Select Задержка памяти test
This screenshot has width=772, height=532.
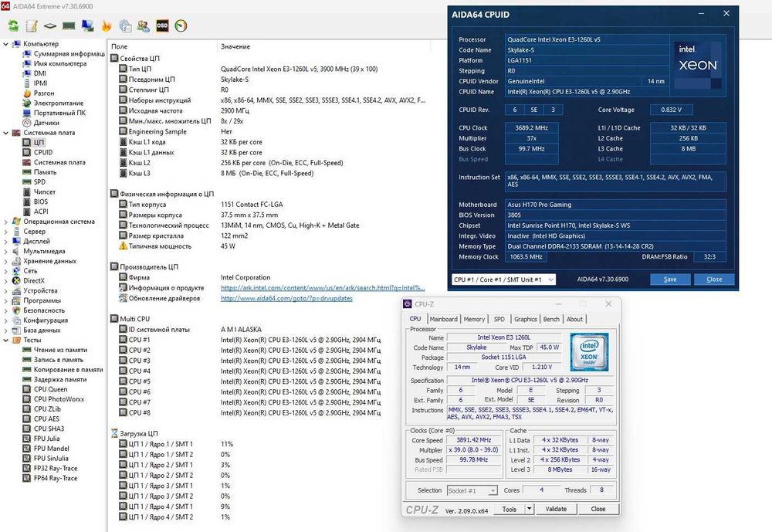click(x=60, y=379)
